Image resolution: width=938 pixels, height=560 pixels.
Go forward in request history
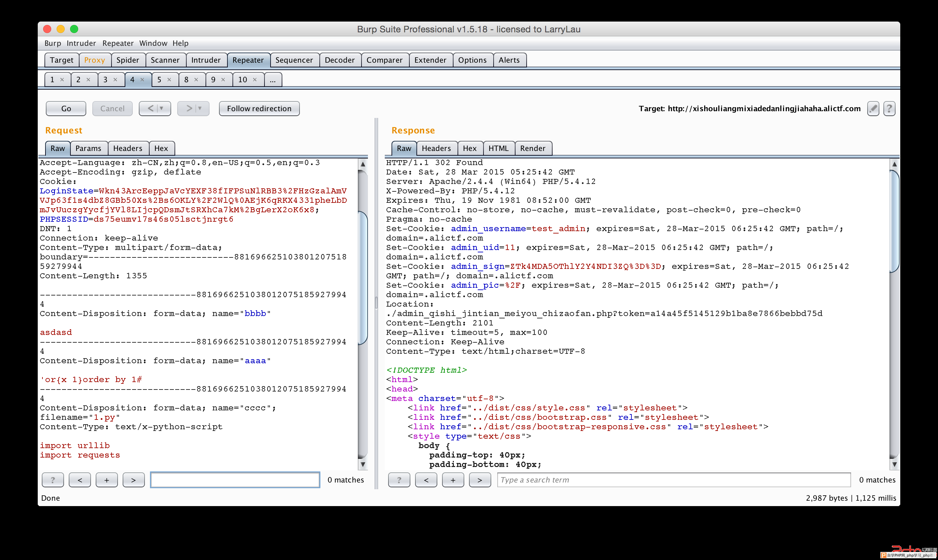point(189,109)
